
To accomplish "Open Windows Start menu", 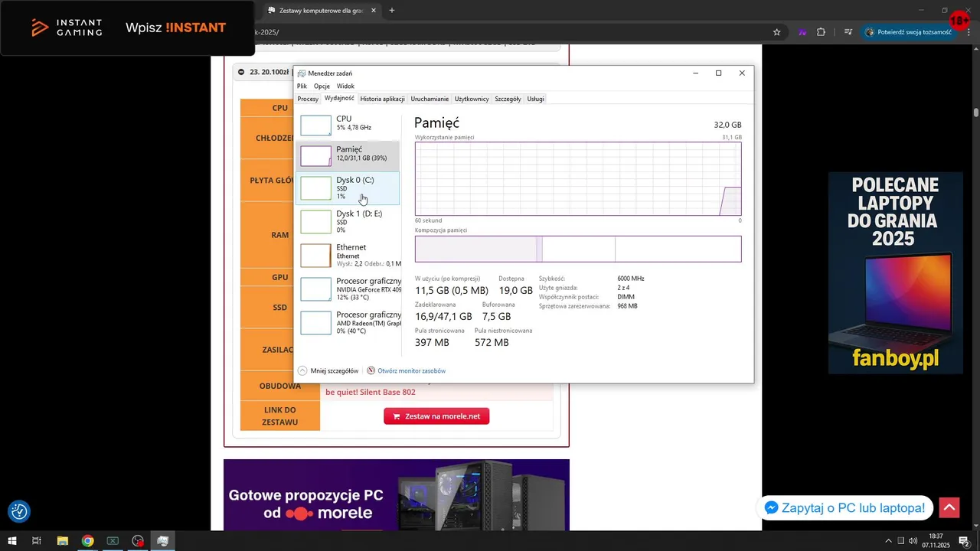I will pyautogui.click(x=12, y=541).
